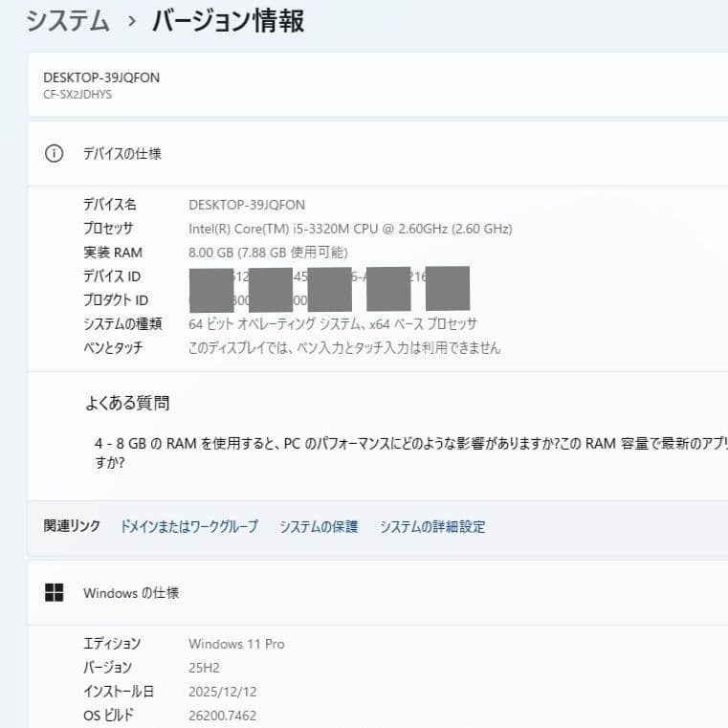This screenshot has height=728, width=728.
Task: Click the デバイス ID label
Action: click(x=112, y=276)
